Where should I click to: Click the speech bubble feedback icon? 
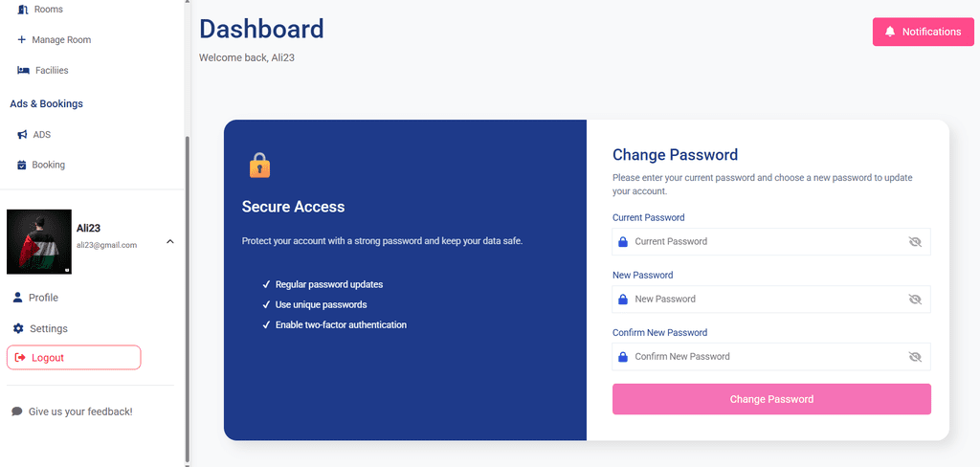(x=17, y=411)
